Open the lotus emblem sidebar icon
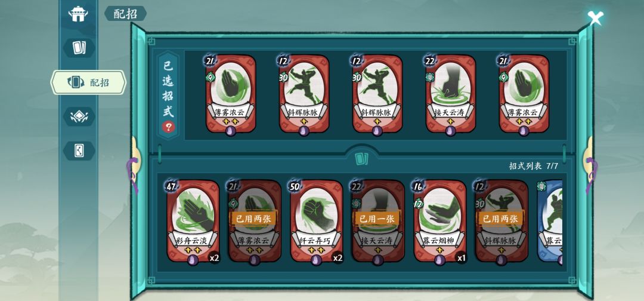The image size is (644, 301). point(79,116)
